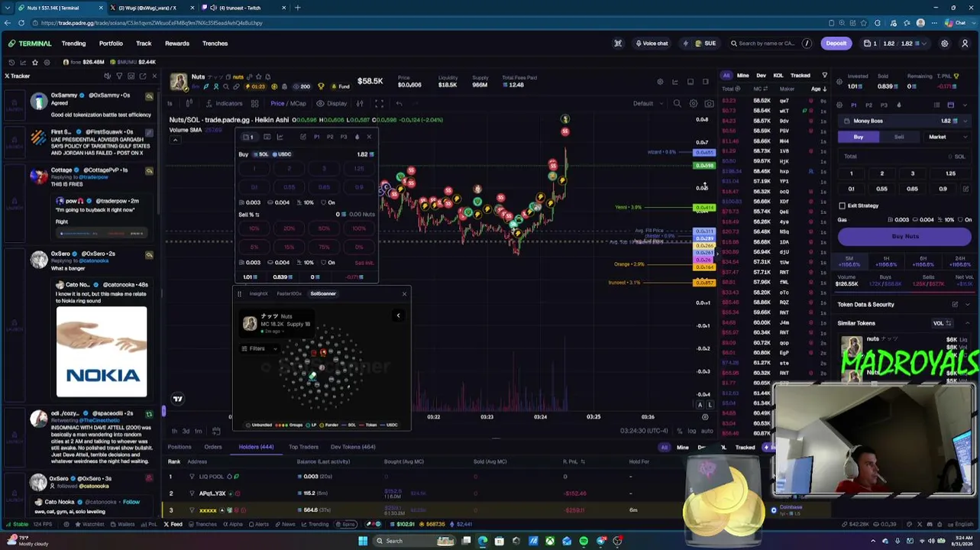The image size is (980, 550).
Task: Favorite the Nuts token with the star
Action: (x=258, y=77)
